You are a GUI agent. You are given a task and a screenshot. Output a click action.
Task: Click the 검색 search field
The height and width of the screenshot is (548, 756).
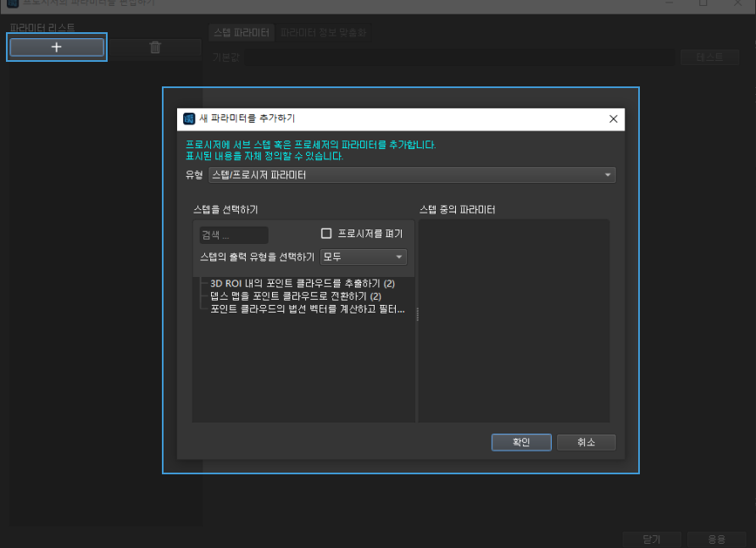click(234, 235)
